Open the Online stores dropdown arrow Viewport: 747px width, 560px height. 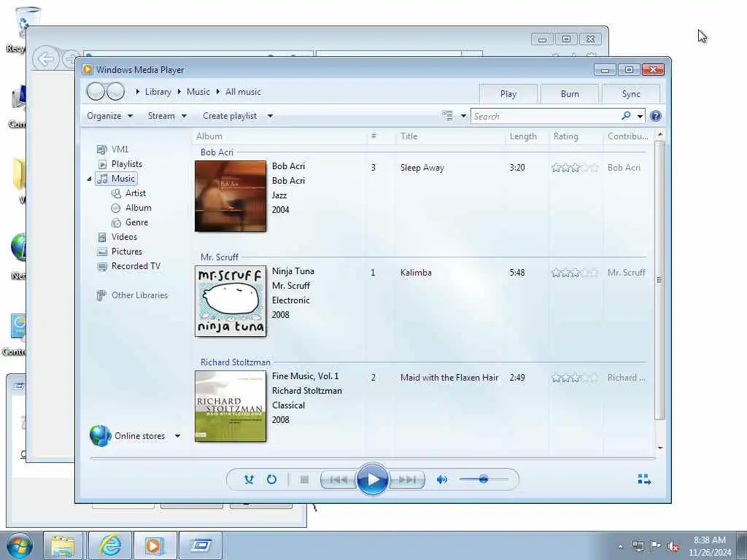pos(177,436)
